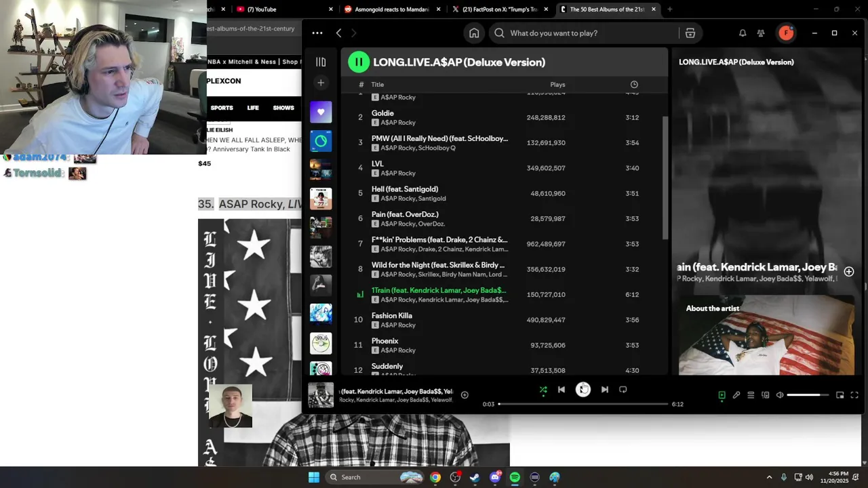The height and width of the screenshot is (488, 868).
Task: Add song to playlist in Now Playing panel
Action: [x=848, y=272]
